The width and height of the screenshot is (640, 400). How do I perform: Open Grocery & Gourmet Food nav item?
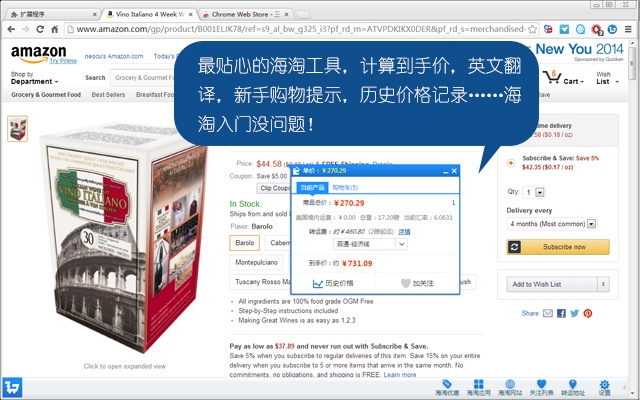tap(46, 94)
